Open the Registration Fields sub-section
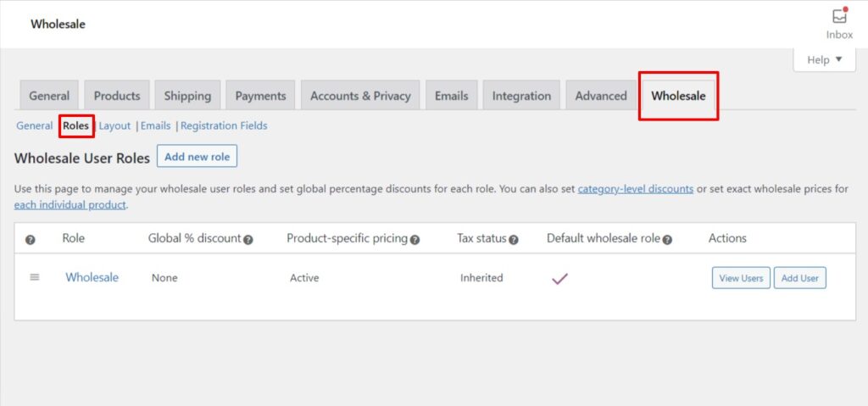 click(x=224, y=125)
